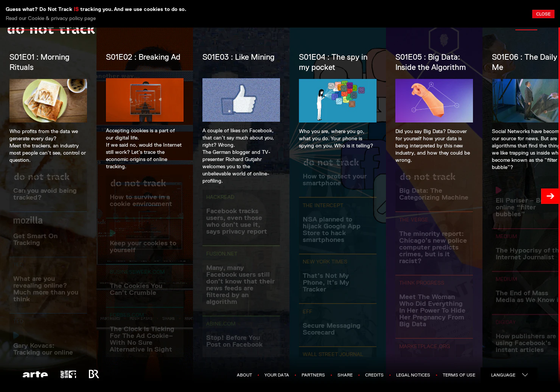Select Share in the footer menu

345,375
